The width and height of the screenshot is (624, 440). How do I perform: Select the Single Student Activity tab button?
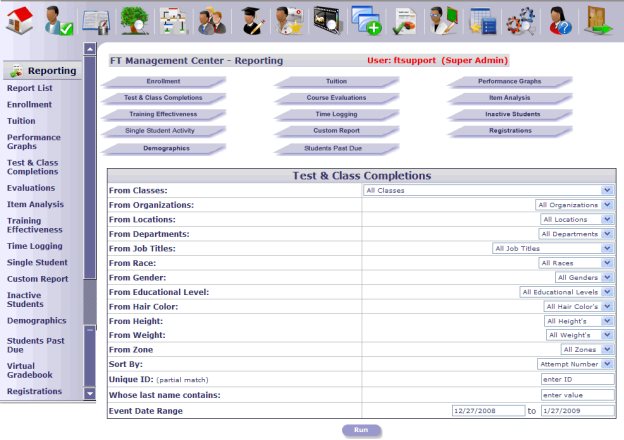point(164,131)
